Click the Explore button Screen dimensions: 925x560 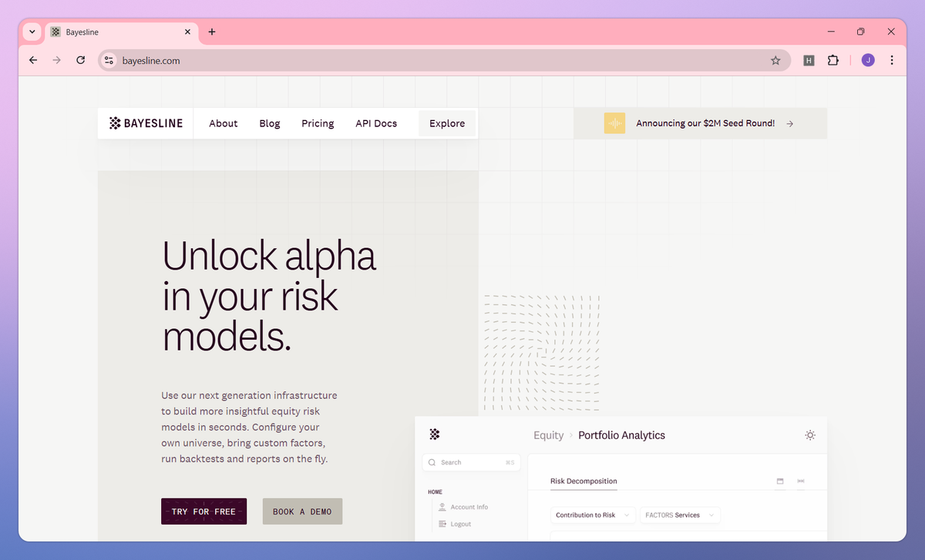[447, 123]
